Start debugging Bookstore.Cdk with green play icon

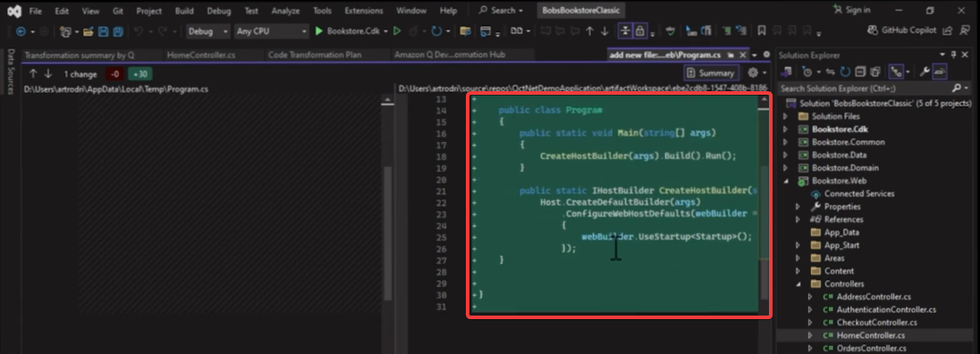[x=318, y=31]
